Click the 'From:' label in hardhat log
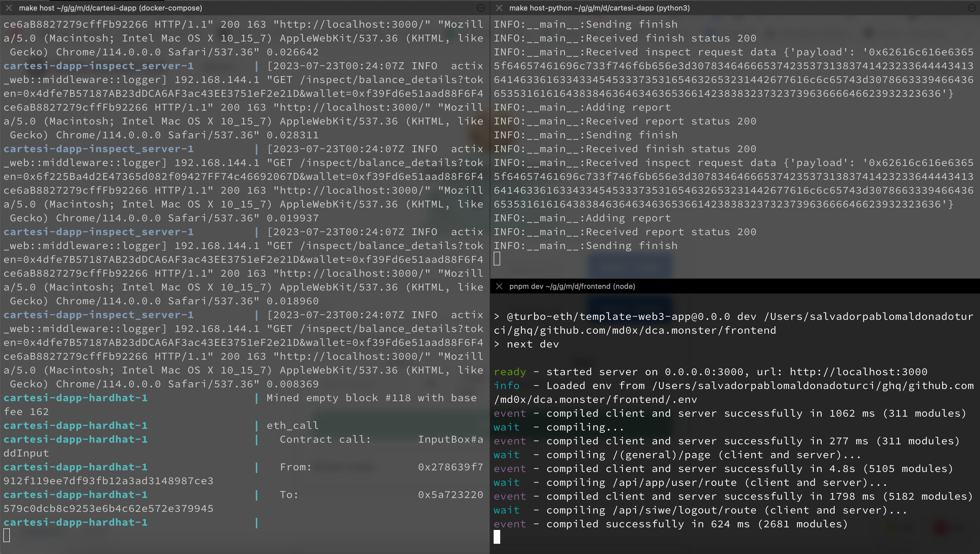This screenshot has width=980, height=554. (x=296, y=467)
